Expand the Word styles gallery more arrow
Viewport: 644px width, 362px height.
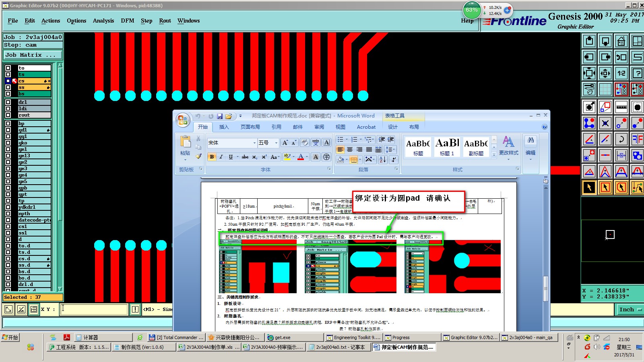click(494, 155)
